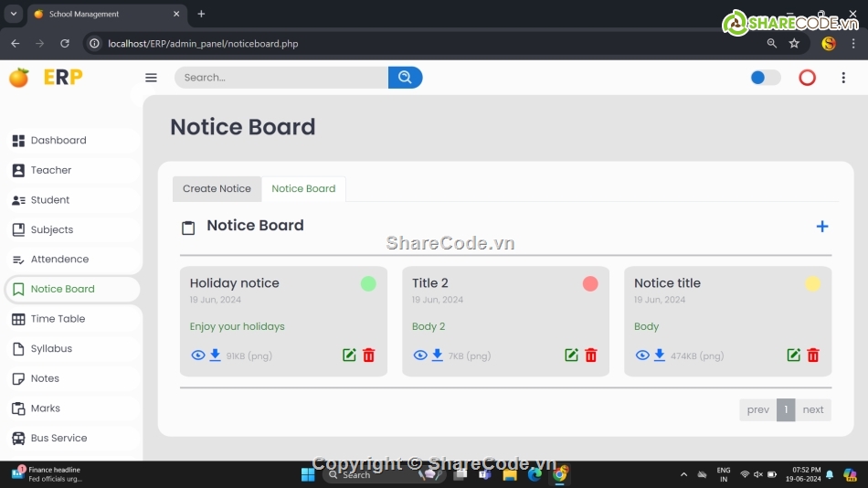The height and width of the screenshot is (488, 868).
Task: Toggle the theme switch in header
Action: tap(765, 78)
